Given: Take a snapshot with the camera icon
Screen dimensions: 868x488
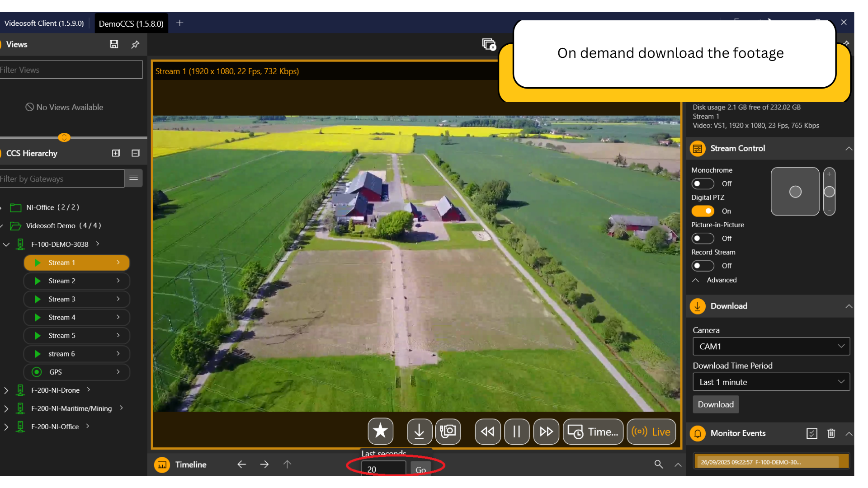Looking at the screenshot, I should pyautogui.click(x=448, y=431).
